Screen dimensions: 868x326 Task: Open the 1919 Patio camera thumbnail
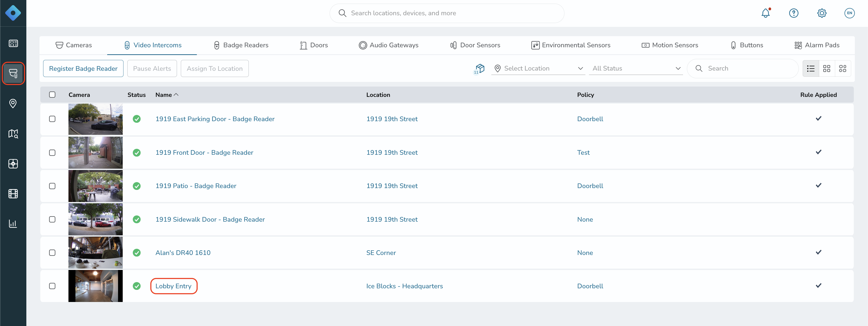click(95, 186)
